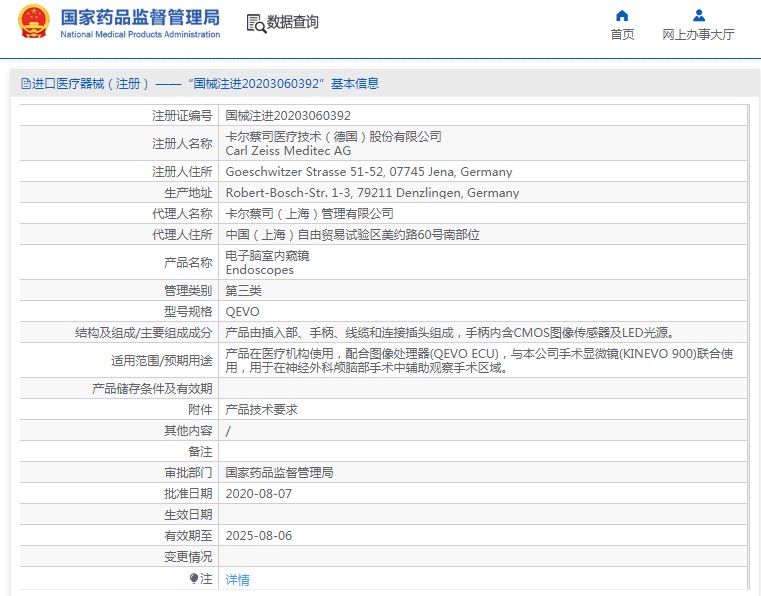Click the national emblem logo
Viewport: 761px width, 596px height.
33,22
